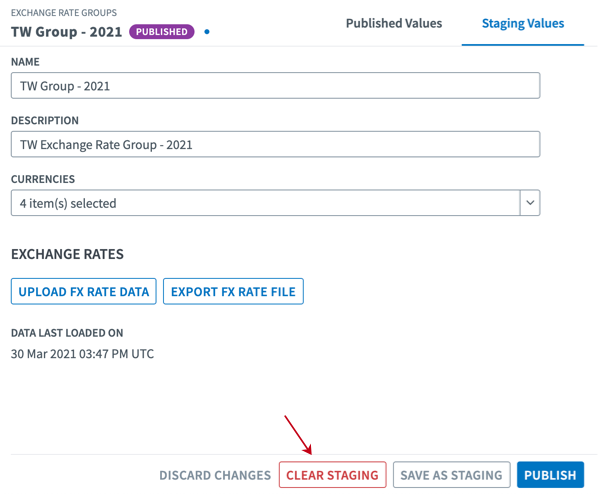Click Export FX Rate File button

[233, 292]
